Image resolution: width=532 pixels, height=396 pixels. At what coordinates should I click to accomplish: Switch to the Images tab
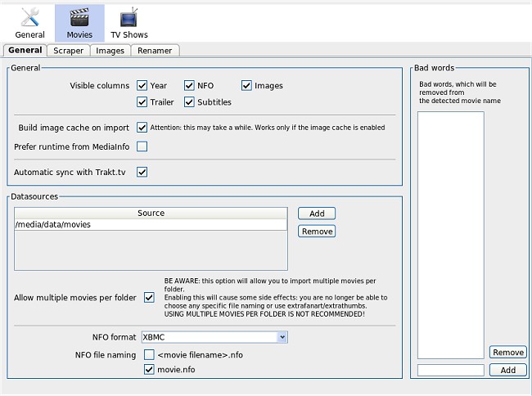click(110, 51)
